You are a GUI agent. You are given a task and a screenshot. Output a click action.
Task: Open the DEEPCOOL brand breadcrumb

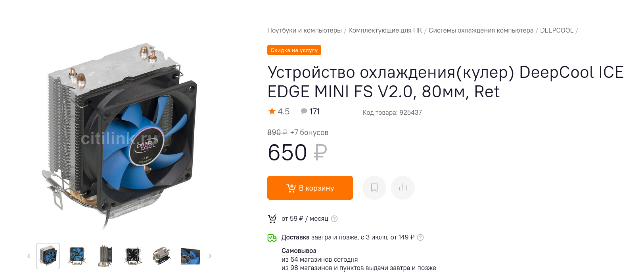click(557, 31)
